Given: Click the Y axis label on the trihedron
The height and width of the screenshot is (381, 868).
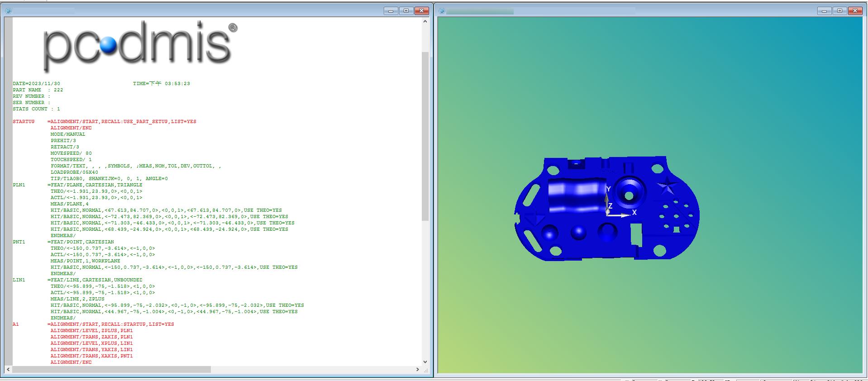Looking at the screenshot, I should pos(609,189).
